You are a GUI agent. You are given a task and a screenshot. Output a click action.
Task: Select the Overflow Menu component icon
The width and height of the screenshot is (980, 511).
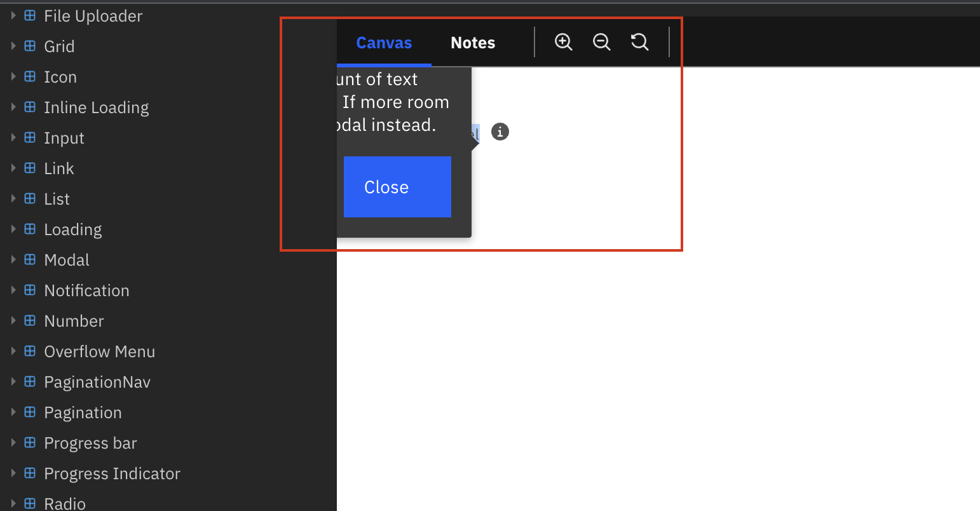[30, 351]
